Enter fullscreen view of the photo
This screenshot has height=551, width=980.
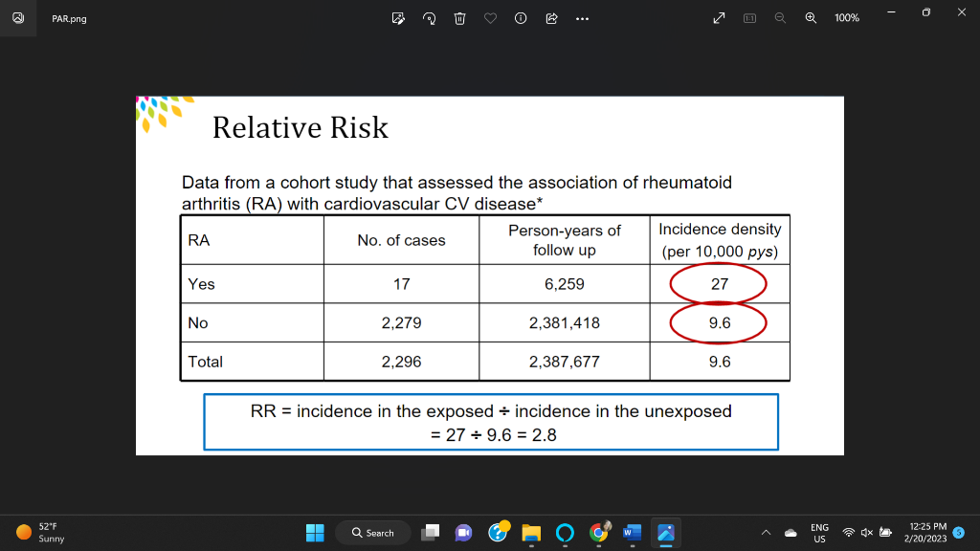719,17
